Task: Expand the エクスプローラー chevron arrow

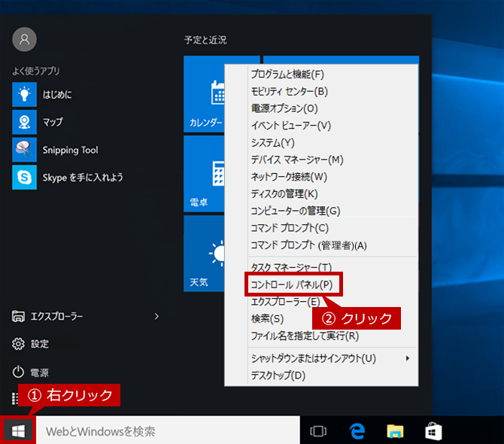Action: (x=156, y=316)
